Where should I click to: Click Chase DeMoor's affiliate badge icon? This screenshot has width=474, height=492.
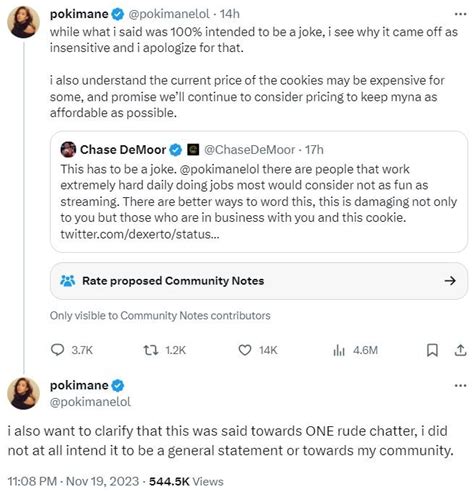193,150
